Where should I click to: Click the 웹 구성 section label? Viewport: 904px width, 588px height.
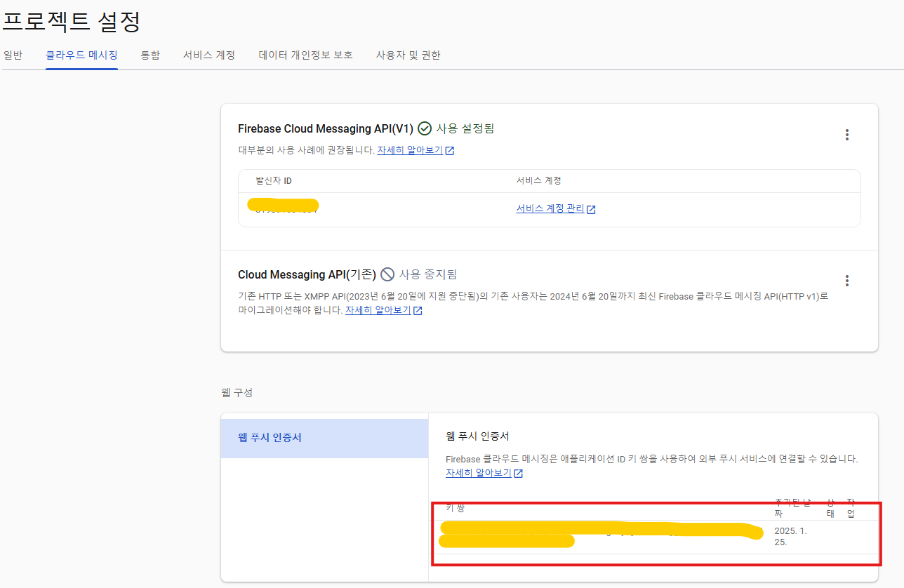tap(237, 392)
